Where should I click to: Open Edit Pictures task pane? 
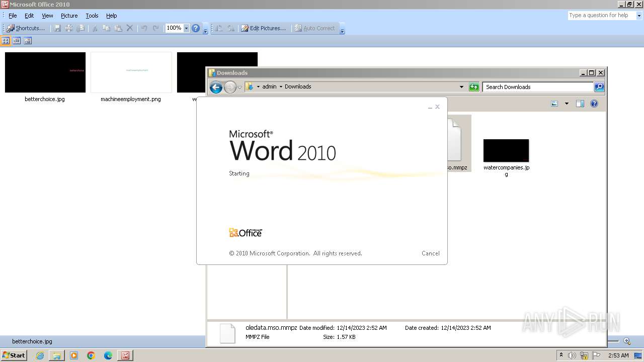tap(263, 28)
